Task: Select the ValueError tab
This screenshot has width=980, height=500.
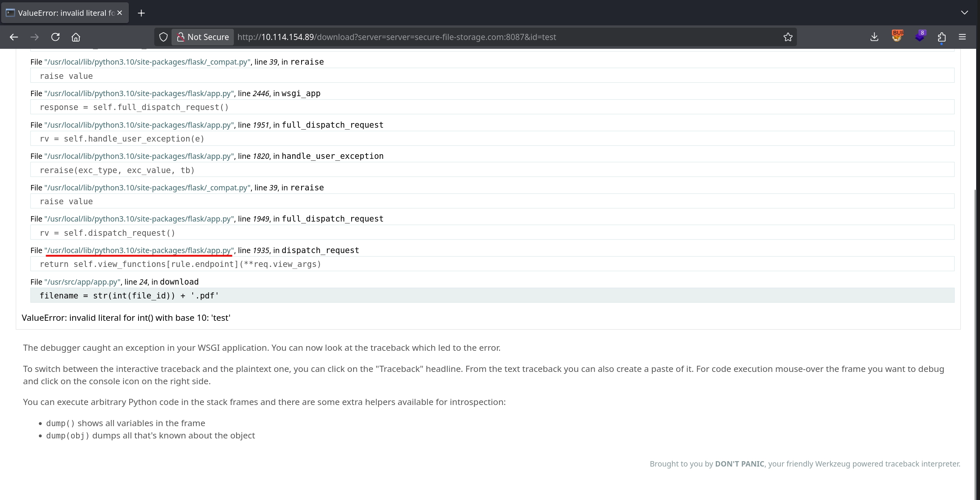Action: [x=62, y=13]
